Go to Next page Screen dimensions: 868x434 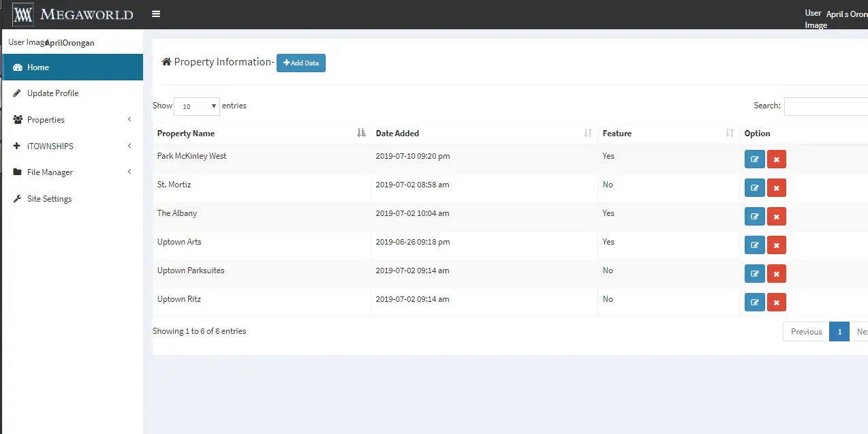click(x=860, y=332)
